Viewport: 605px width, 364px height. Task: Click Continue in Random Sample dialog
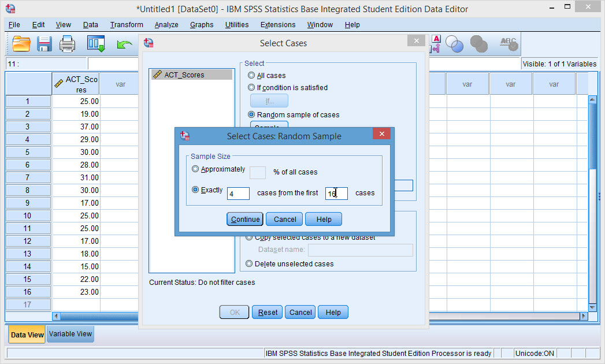point(245,219)
